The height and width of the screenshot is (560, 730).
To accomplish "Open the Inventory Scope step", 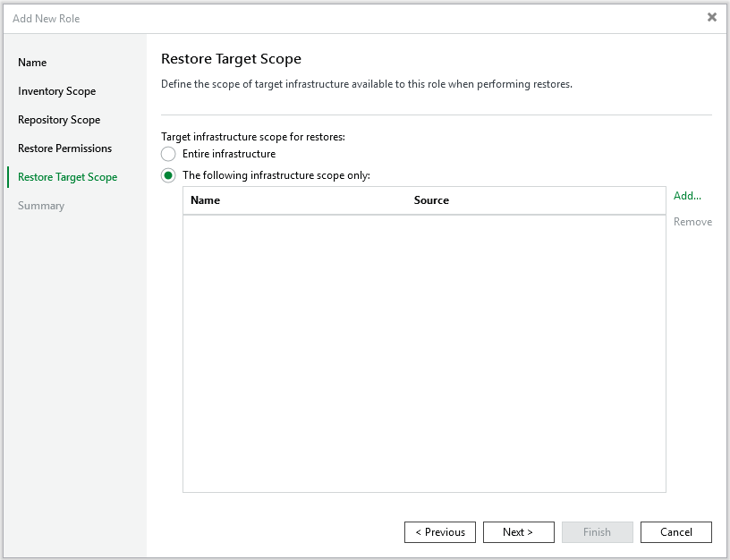I will click(x=56, y=91).
